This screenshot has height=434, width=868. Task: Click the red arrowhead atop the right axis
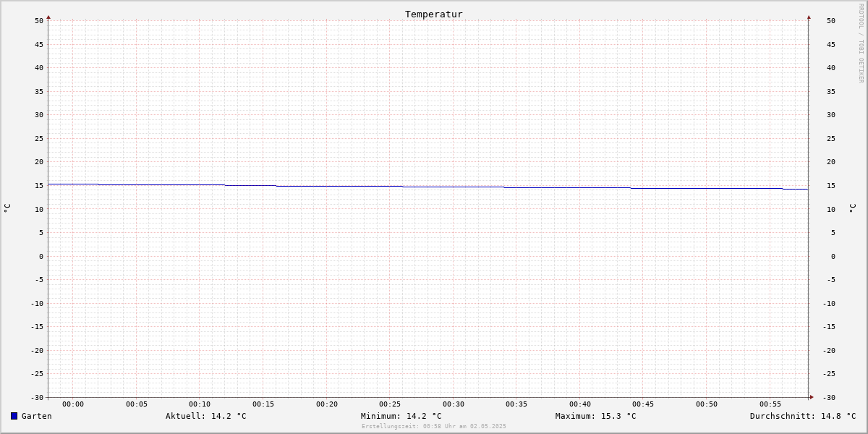(809, 17)
